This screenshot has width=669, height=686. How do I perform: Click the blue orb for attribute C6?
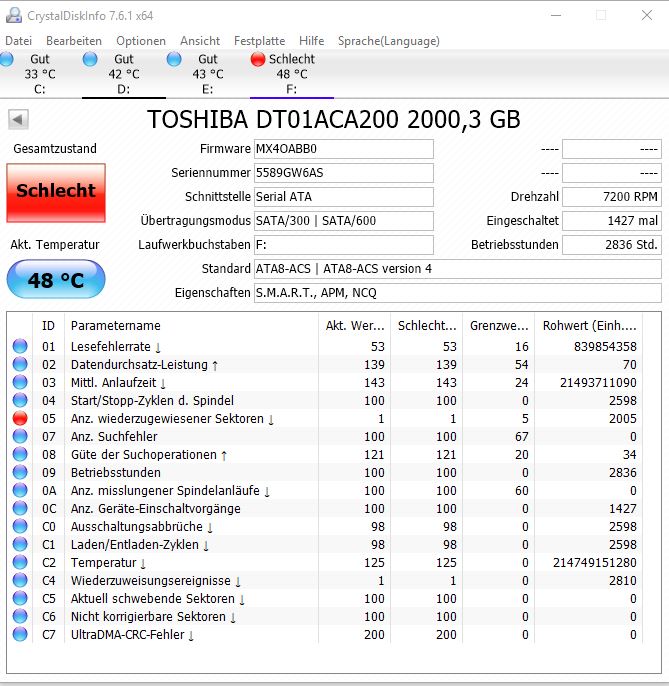20,616
